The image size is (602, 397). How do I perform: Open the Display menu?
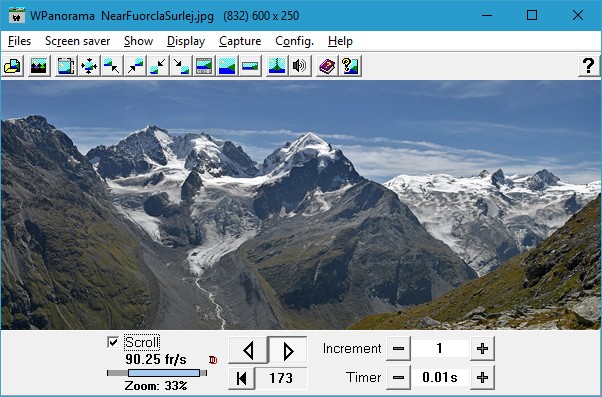click(186, 41)
